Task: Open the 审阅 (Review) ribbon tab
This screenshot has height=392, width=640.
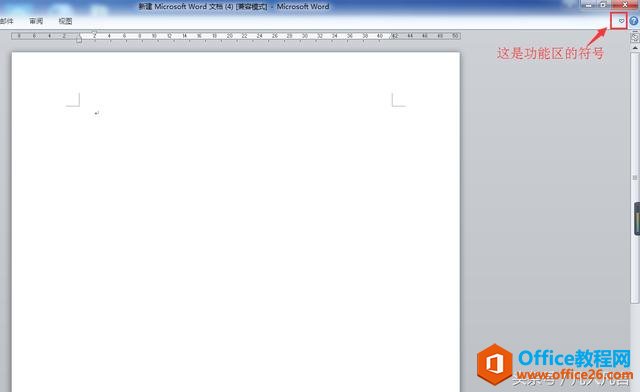Action: click(x=36, y=21)
